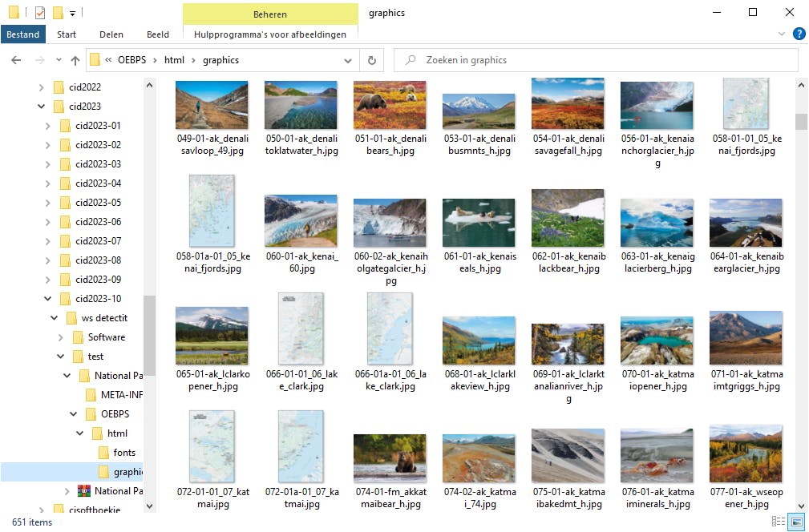Collapse the ribbon with the chevron

(783, 34)
